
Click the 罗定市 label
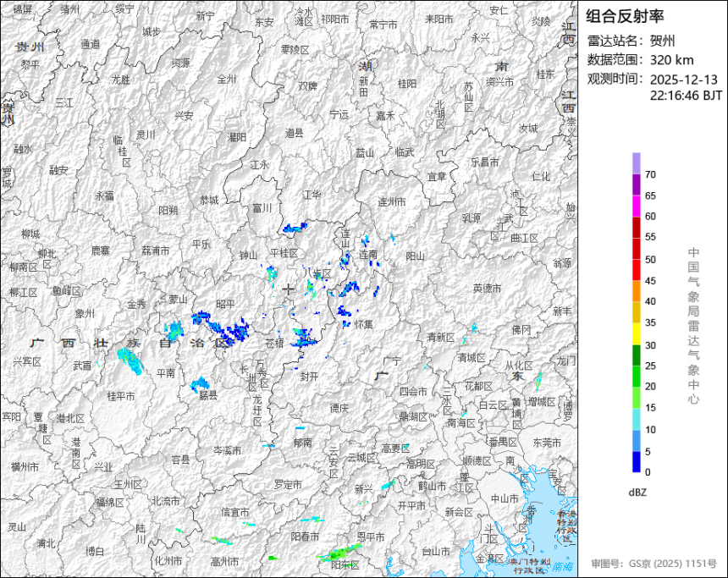[288, 484]
